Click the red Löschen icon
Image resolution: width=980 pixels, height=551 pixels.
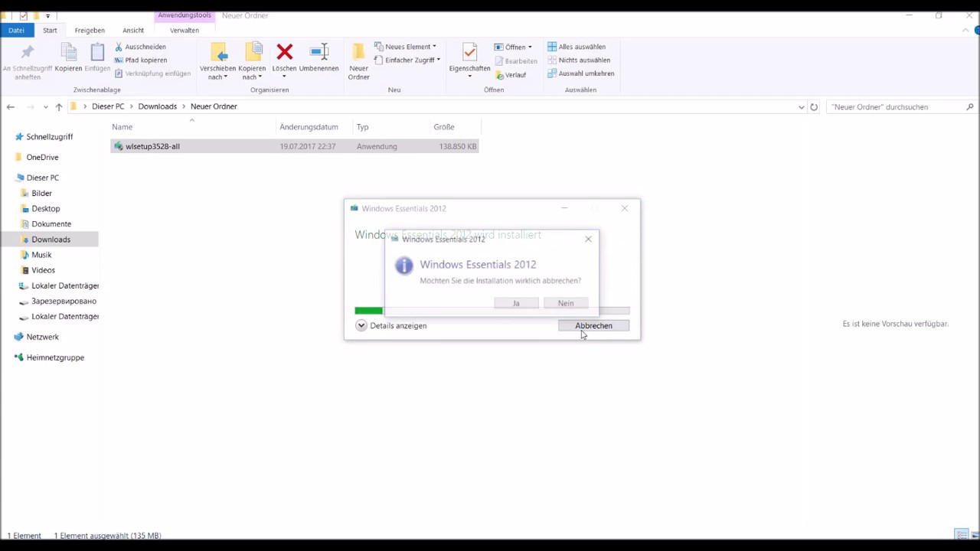[285, 52]
